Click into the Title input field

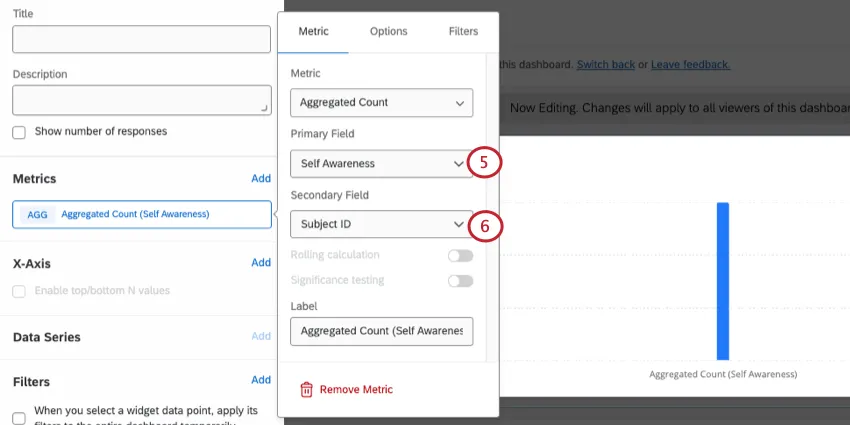pyautogui.click(x=141, y=40)
